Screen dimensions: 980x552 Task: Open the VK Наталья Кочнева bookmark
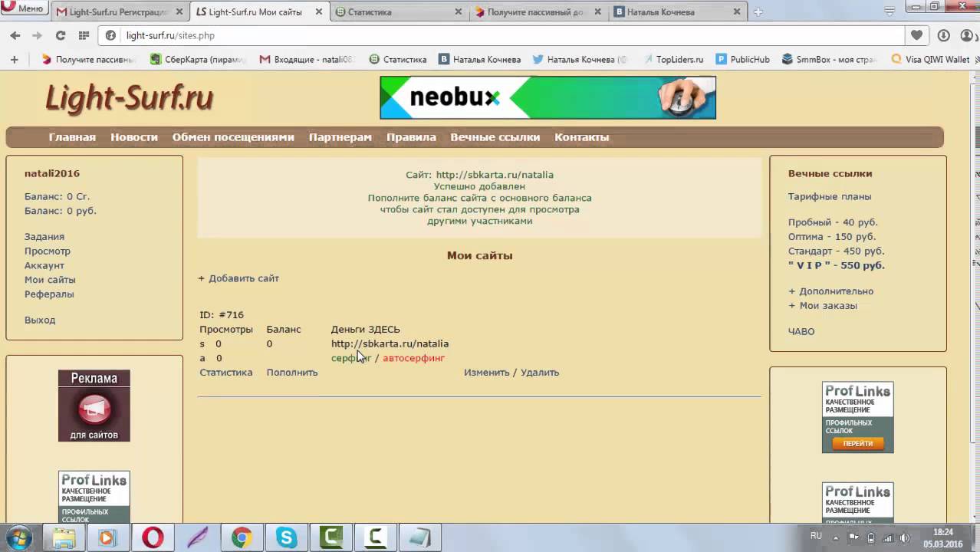pyautogui.click(x=479, y=59)
